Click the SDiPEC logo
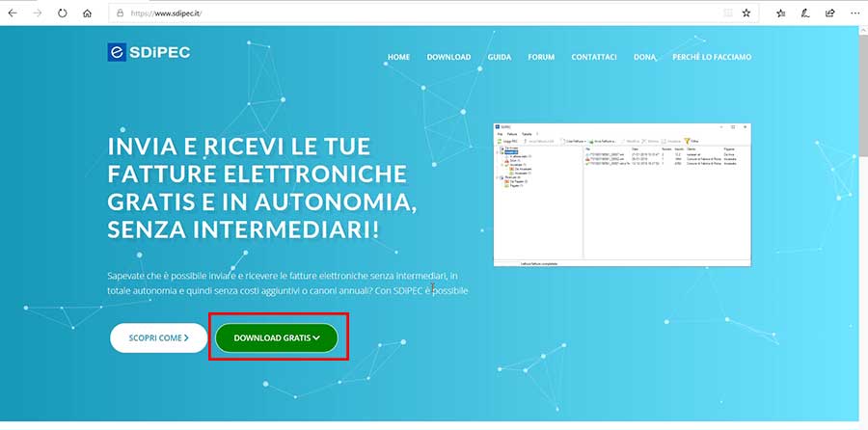This screenshot has width=868, height=430. 149,53
